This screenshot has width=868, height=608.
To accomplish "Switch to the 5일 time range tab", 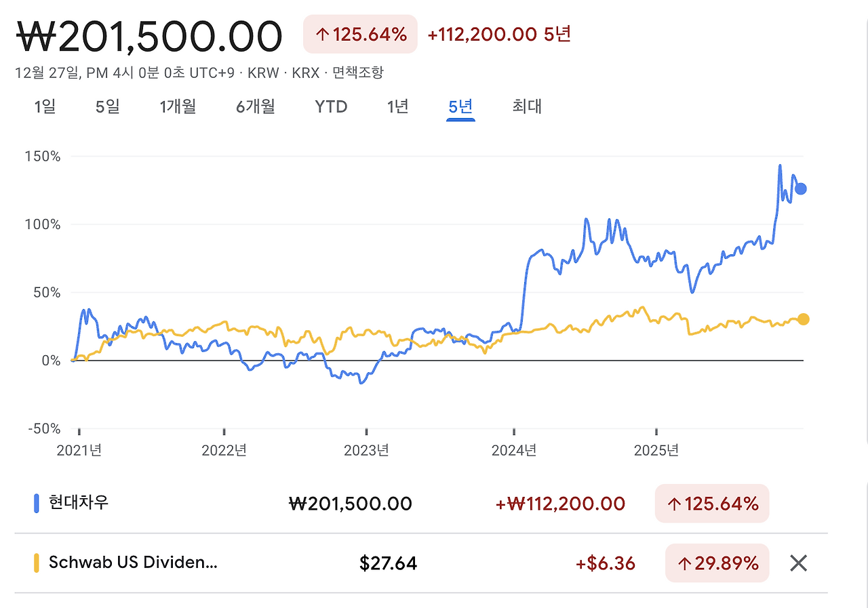I will 106,106.
